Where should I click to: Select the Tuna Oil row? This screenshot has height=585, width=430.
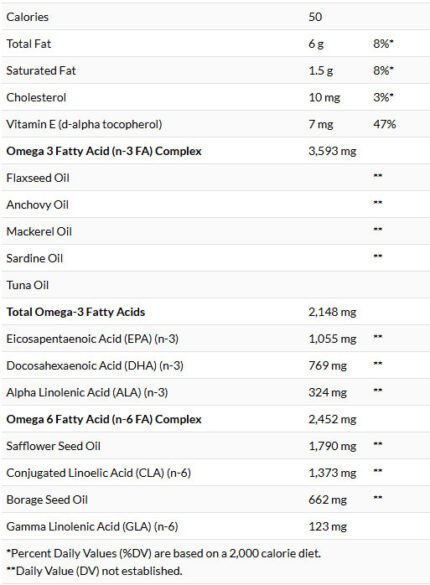pos(215,285)
